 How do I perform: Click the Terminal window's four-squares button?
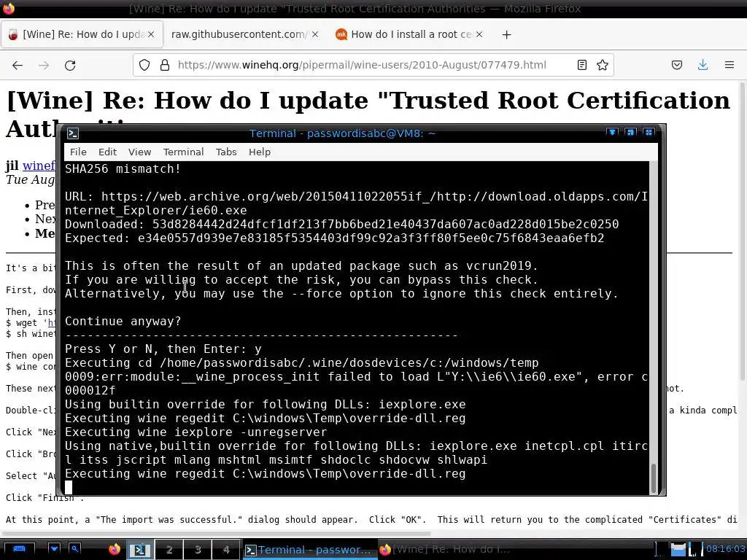(x=649, y=133)
